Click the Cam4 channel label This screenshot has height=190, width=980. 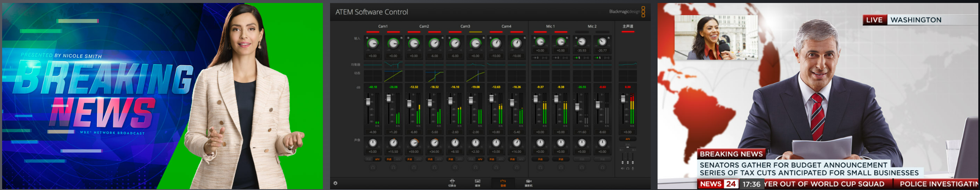(506, 26)
